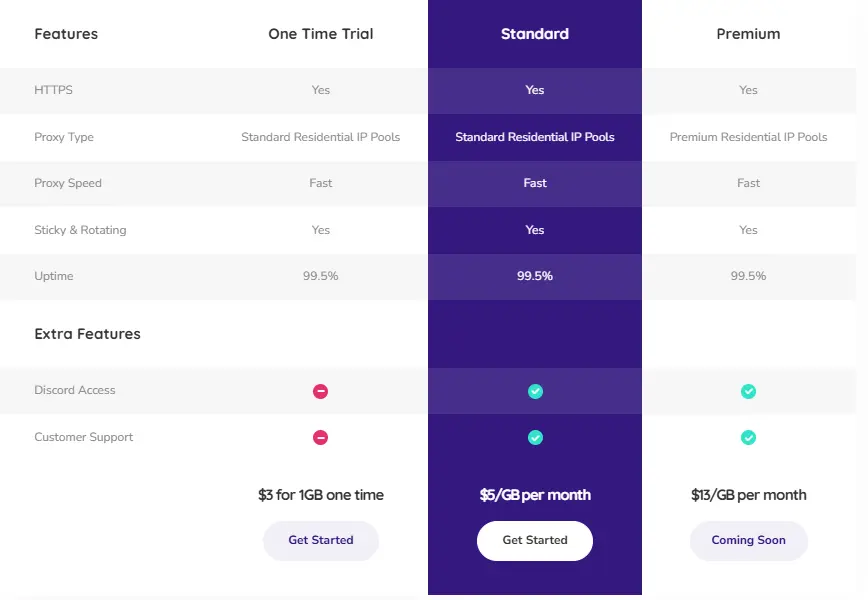Click the Extra Features section label
This screenshot has height=600, width=868.
88,333
